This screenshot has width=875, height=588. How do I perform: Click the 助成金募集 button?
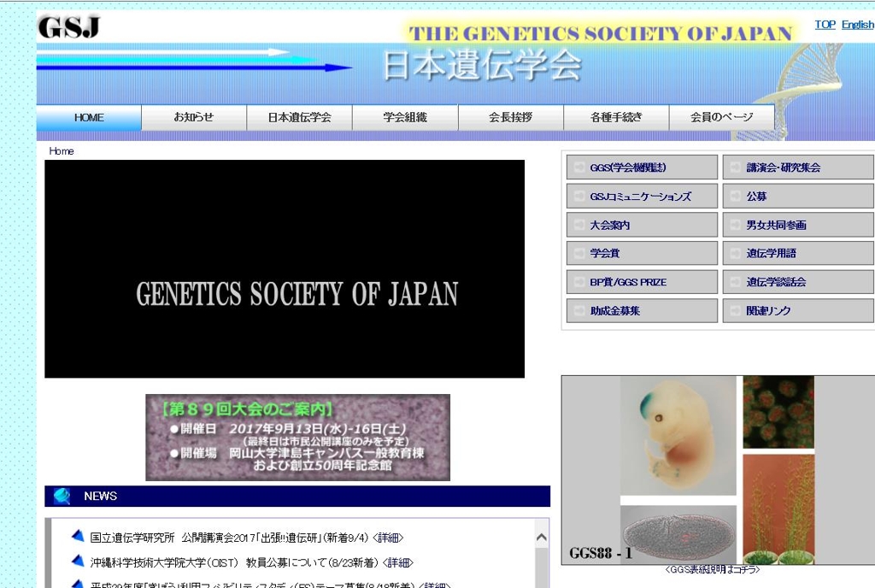click(x=642, y=311)
